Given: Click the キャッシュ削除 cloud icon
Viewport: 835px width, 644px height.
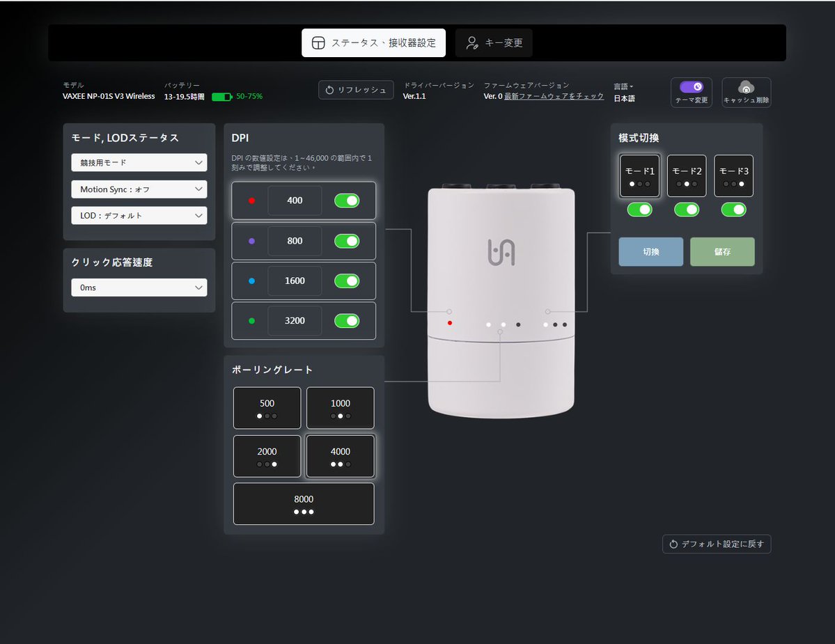Looking at the screenshot, I should pos(746,87).
